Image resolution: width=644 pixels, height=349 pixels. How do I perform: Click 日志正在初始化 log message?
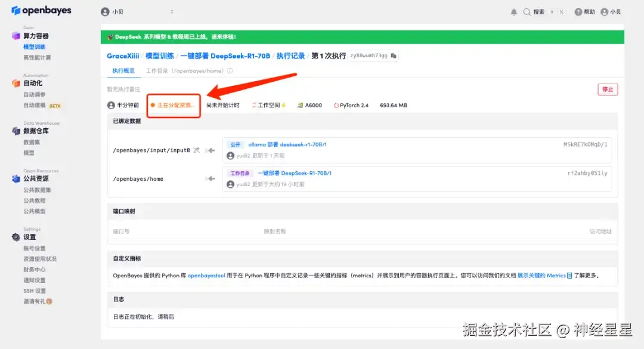(x=143, y=317)
